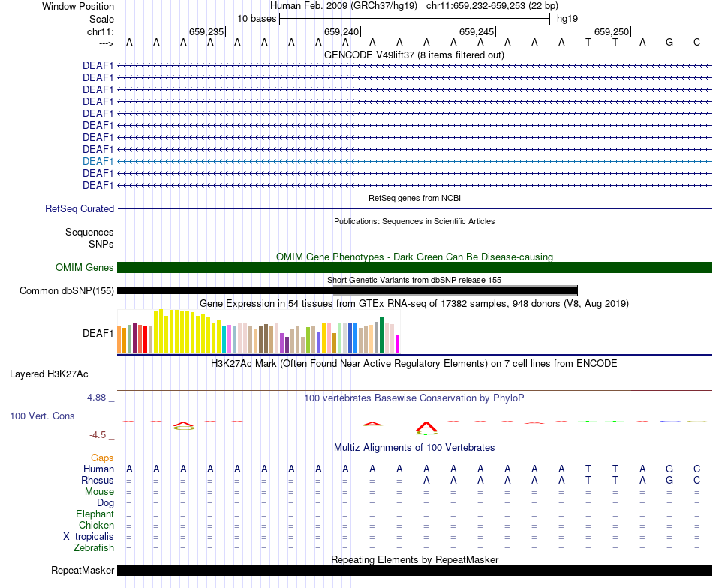Click the 659,240 position marker
The width and height of the screenshot is (713, 588).
(x=341, y=31)
